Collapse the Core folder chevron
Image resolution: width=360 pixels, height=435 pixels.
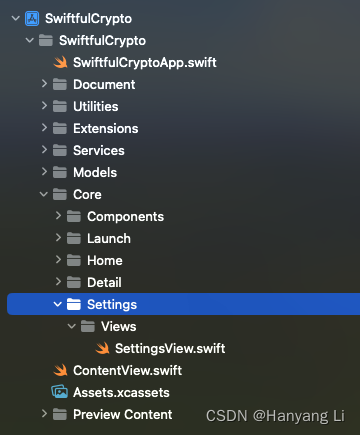click(x=44, y=194)
